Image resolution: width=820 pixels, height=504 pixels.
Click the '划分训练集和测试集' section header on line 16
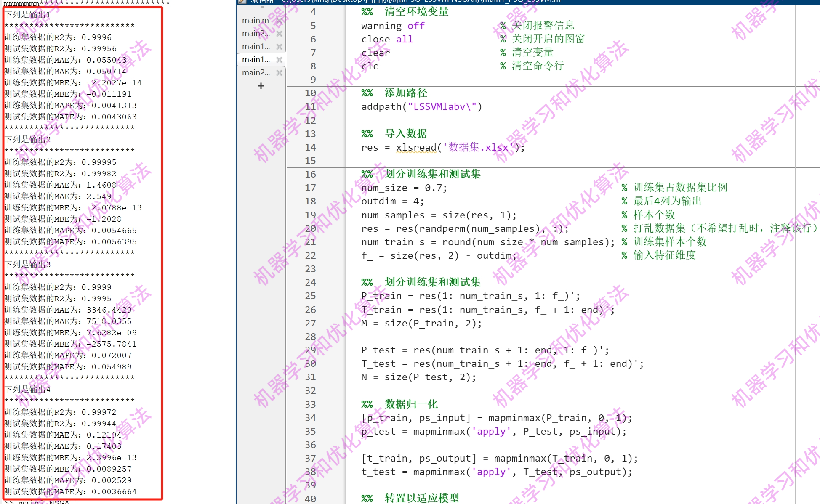click(x=432, y=174)
